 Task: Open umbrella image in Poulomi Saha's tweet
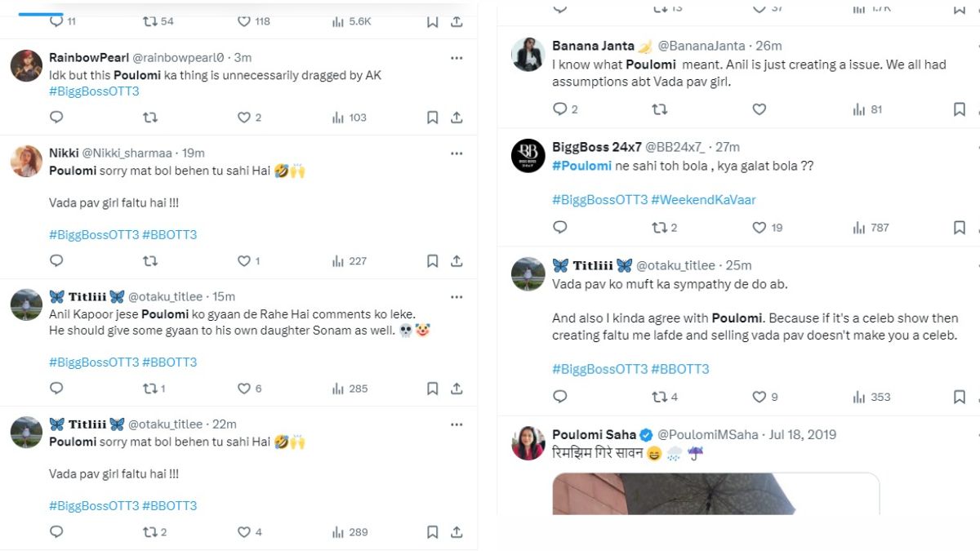715,493
